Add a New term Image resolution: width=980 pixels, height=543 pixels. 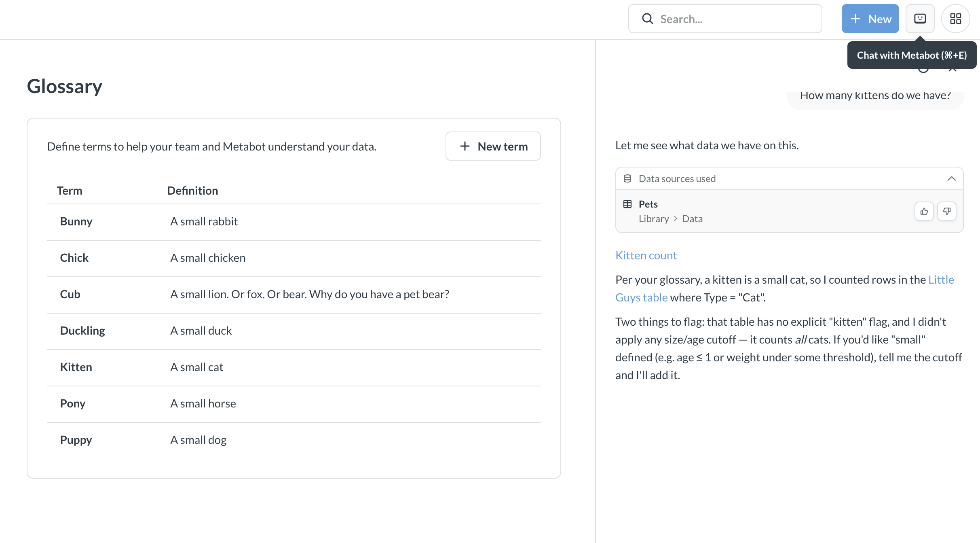(x=493, y=146)
